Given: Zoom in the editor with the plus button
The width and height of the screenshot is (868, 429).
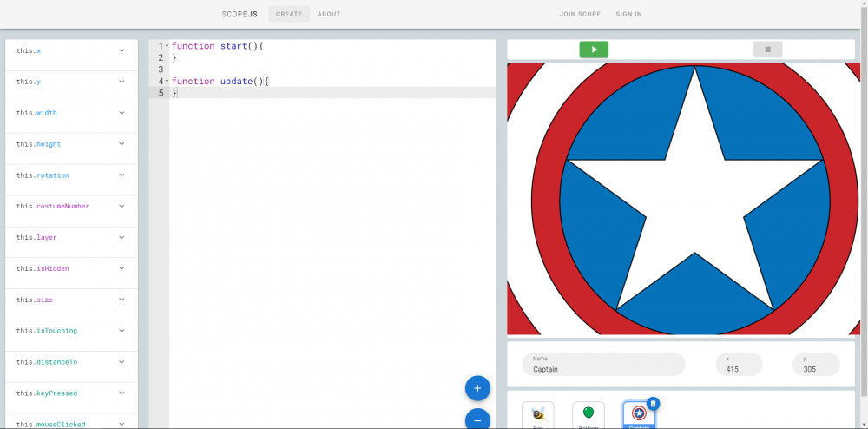Looking at the screenshot, I should coord(477,388).
